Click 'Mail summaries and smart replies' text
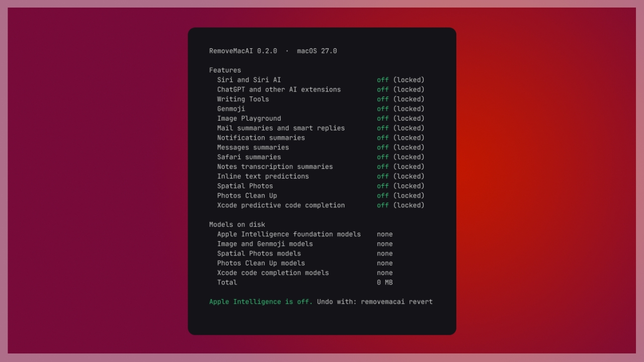Image resolution: width=644 pixels, height=362 pixels. (281, 128)
